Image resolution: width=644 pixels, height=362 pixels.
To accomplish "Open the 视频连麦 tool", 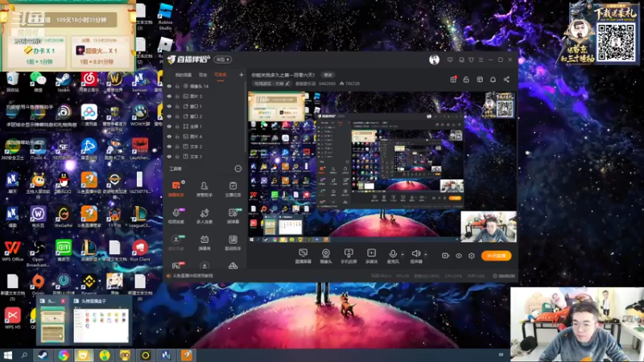I will point(176,216).
